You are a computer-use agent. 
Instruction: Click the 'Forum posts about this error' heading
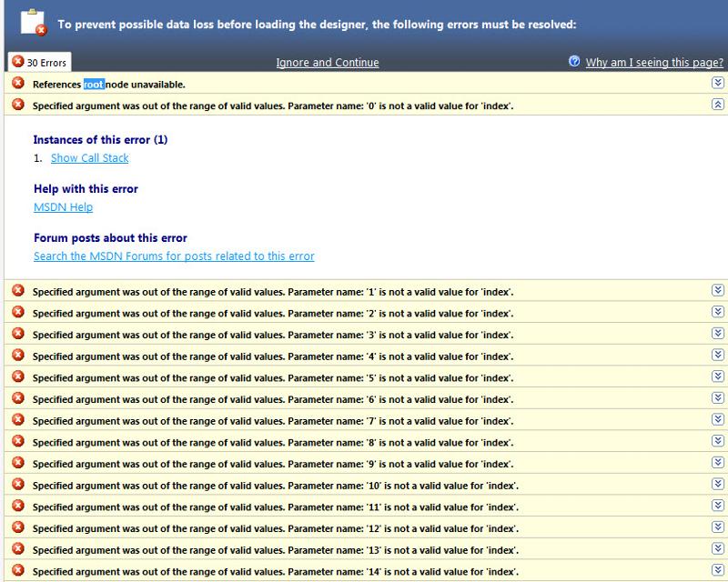[x=110, y=237]
